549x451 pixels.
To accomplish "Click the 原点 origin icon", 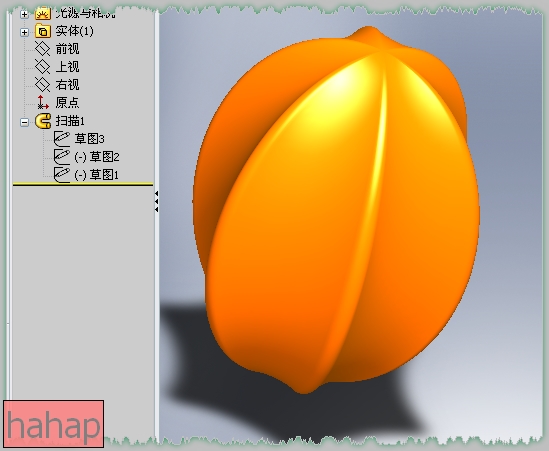I will tap(43, 102).
